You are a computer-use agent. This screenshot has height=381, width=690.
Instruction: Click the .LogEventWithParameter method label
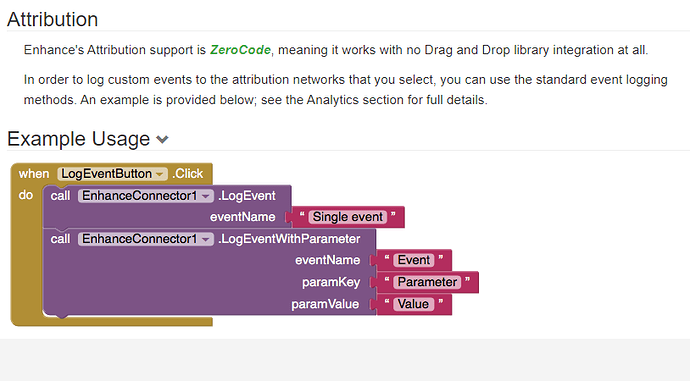click(289, 239)
